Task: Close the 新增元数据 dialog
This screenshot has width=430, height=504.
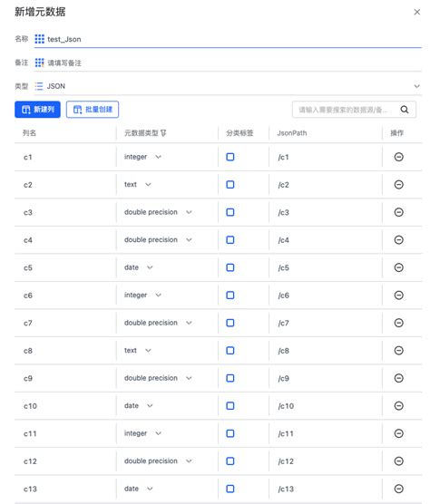Action: click(416, 12)
